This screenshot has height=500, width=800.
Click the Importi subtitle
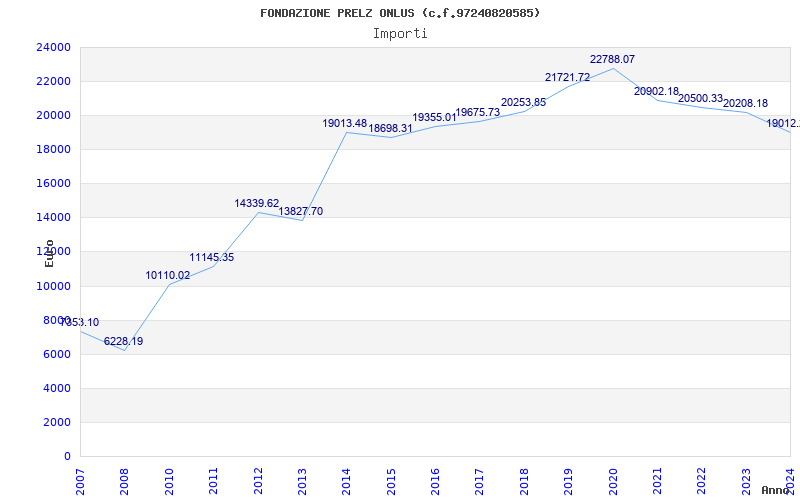[x=400, y=34]
